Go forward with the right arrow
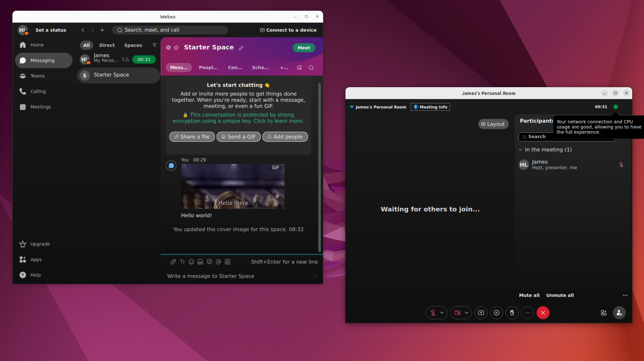The image size is (644, 361). pyautogui.click(x=93, y=30)
